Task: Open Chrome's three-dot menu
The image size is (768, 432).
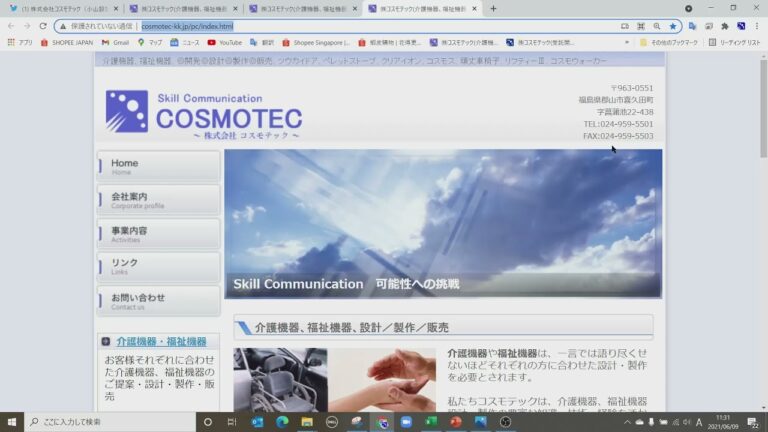Action: (757, 26)
